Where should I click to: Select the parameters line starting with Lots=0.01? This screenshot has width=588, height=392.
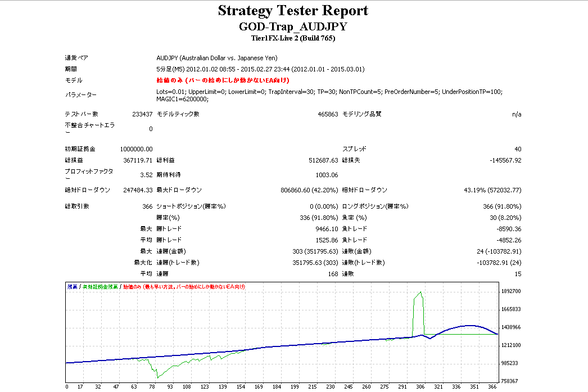pyautogui.click(x=329, y=92)
